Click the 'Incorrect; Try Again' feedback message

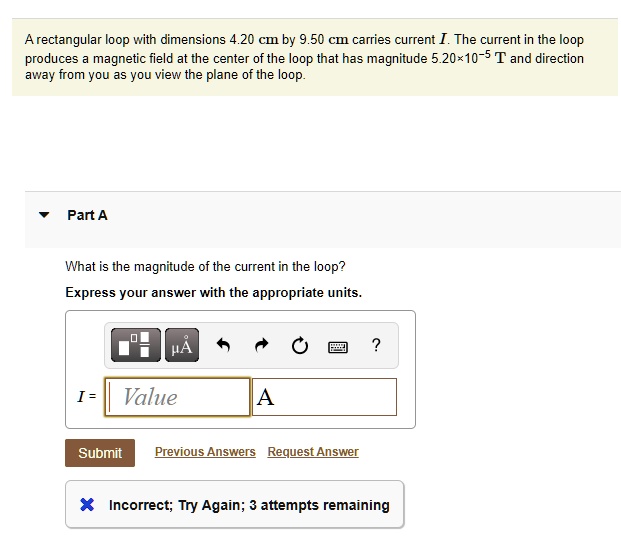point(249,505)
